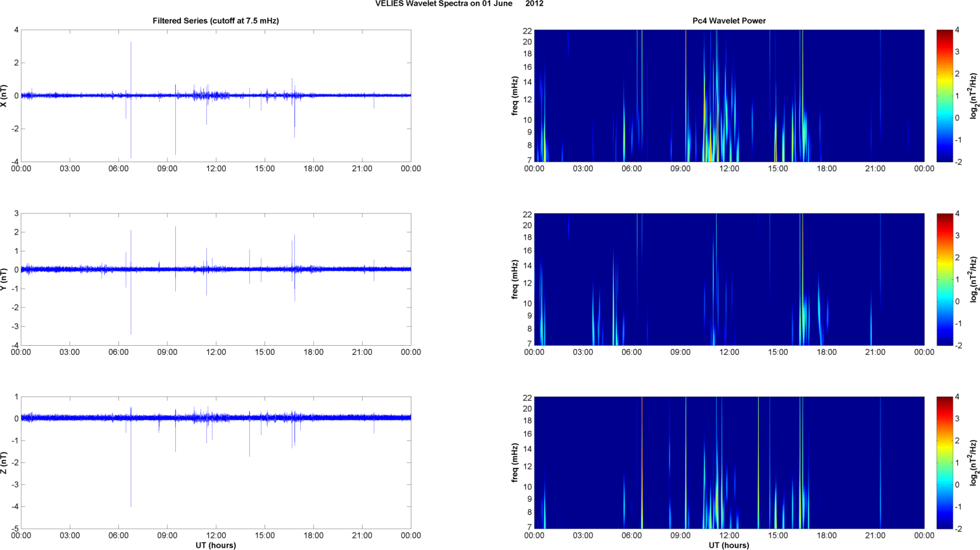
Task: Click the Pc4 Wavelet Power heading
Action: (x=728, y=21)
